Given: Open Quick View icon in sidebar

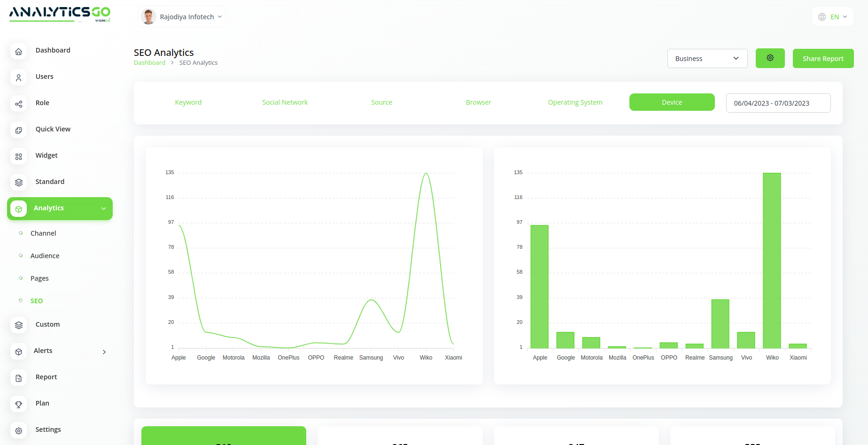Looking at the screenshot, I should tap(19, 130).
